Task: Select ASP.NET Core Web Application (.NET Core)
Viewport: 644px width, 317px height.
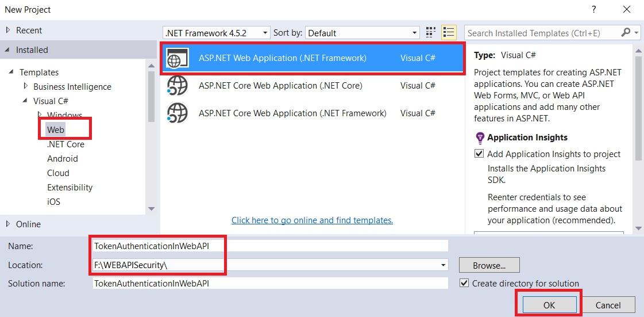Action: click(x=313, y=86)
